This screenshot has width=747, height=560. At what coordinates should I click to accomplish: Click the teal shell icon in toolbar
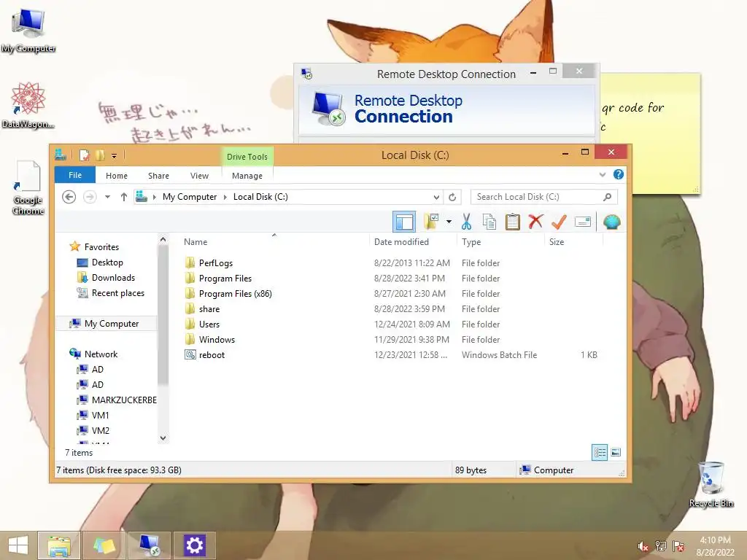612,222
